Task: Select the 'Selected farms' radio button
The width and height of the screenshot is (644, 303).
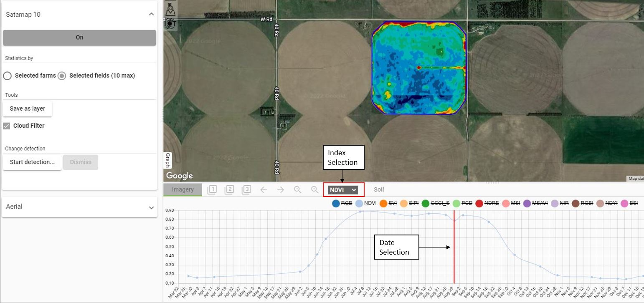Action: [x=7, y=76]
